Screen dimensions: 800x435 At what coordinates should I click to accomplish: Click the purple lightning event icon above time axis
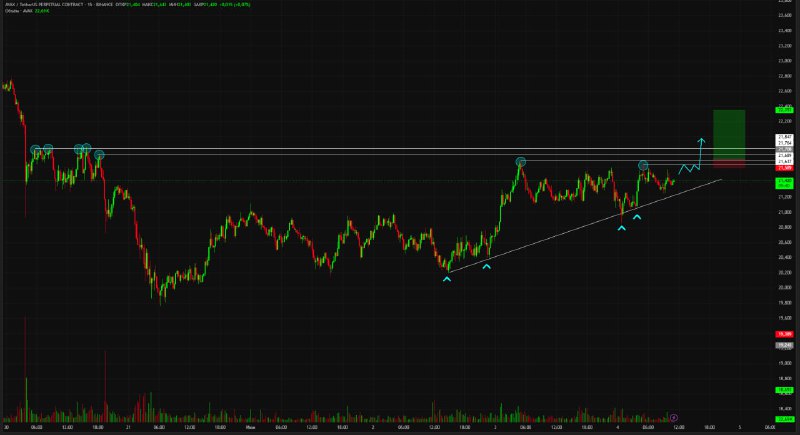(x=673, y=418)
